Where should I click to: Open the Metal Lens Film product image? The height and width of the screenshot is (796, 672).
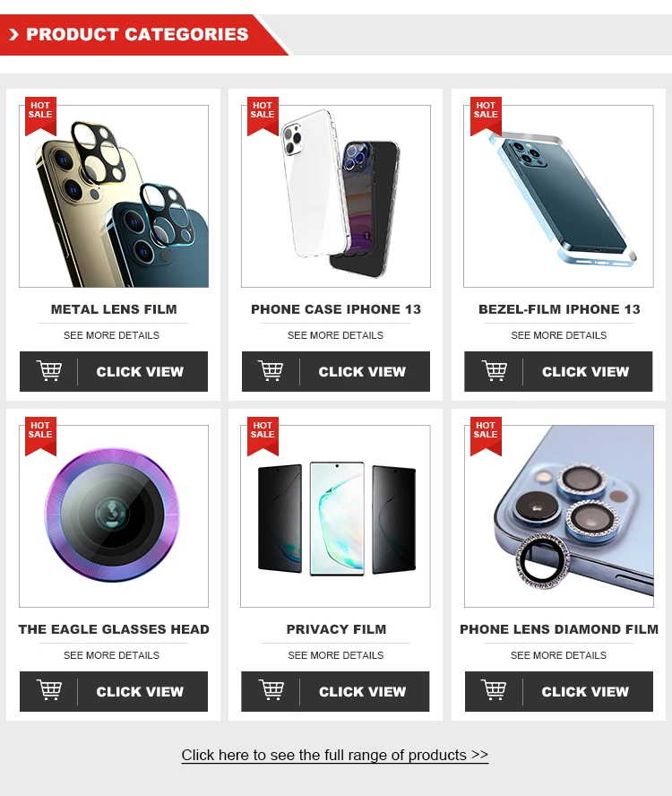[114, 196]
